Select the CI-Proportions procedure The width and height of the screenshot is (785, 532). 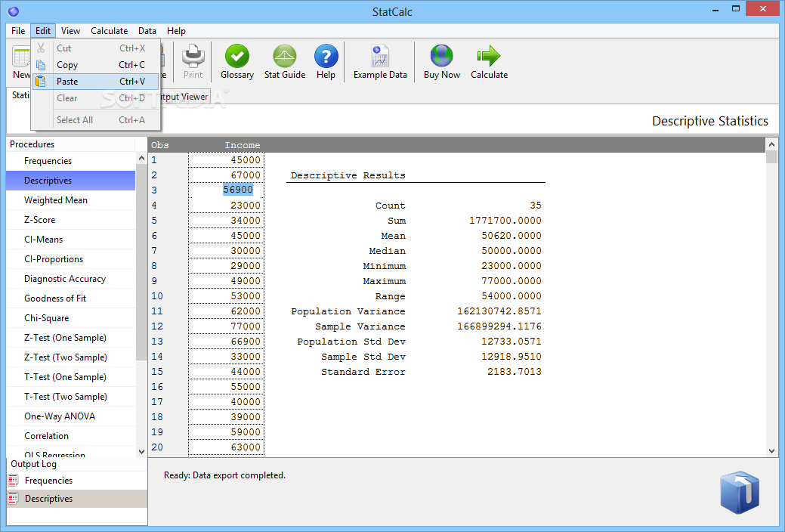(x=70, y=259)
